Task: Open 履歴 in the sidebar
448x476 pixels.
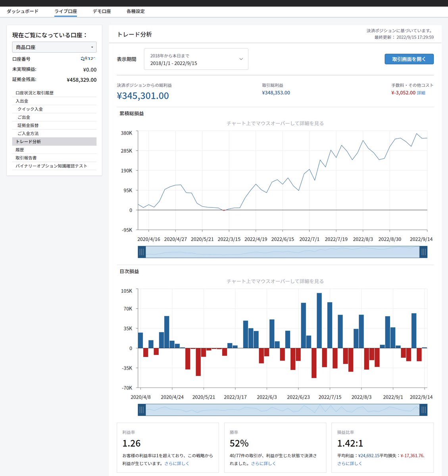Action: pyautogui.click(x=54, y=150)
